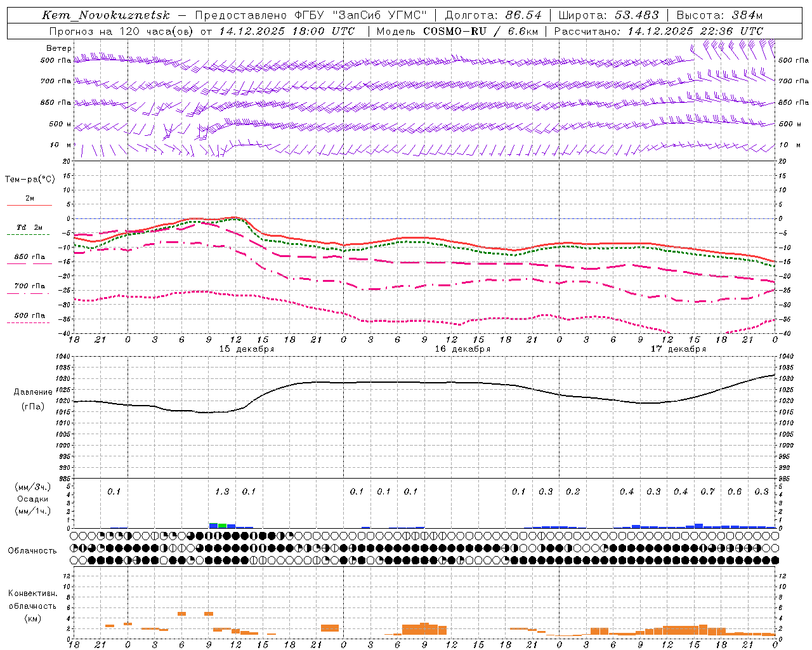
Task: Click the '0.7' precipitation amount value
Action: [707, 491]
